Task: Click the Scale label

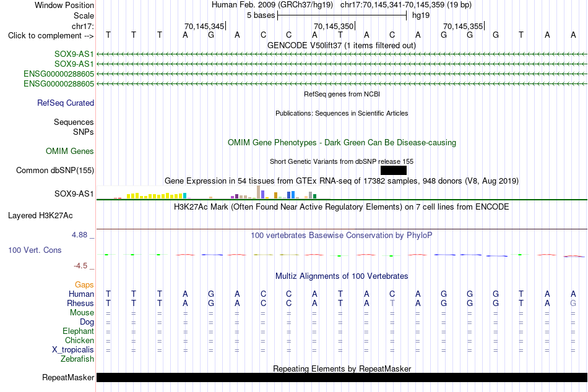Action: coord(84,15)
